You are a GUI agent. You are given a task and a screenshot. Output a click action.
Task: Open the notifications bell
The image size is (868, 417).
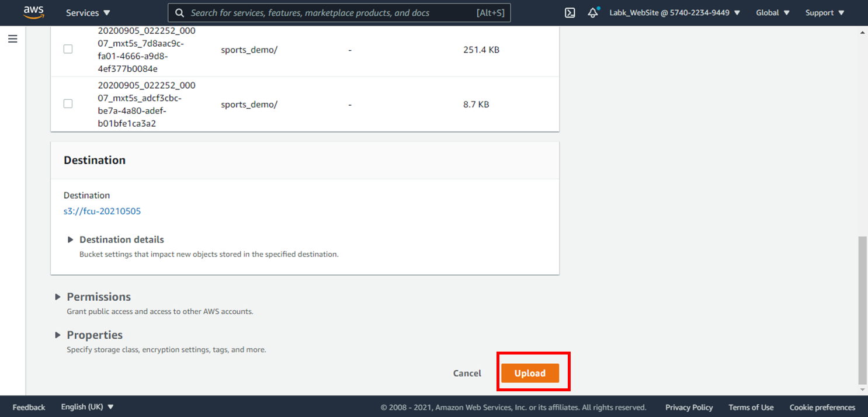(593, 12)
